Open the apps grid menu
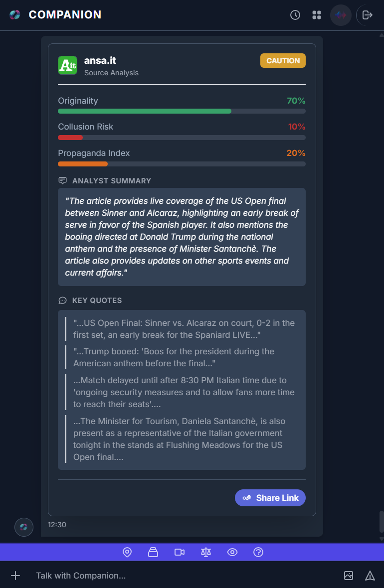The image size is (384, 588). point(317,15)
